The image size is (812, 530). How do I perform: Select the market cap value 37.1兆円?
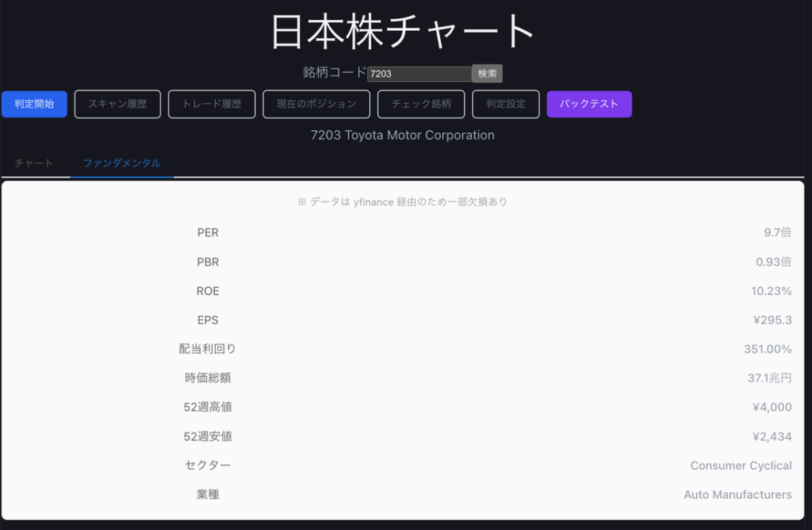[x=769, y=378]
